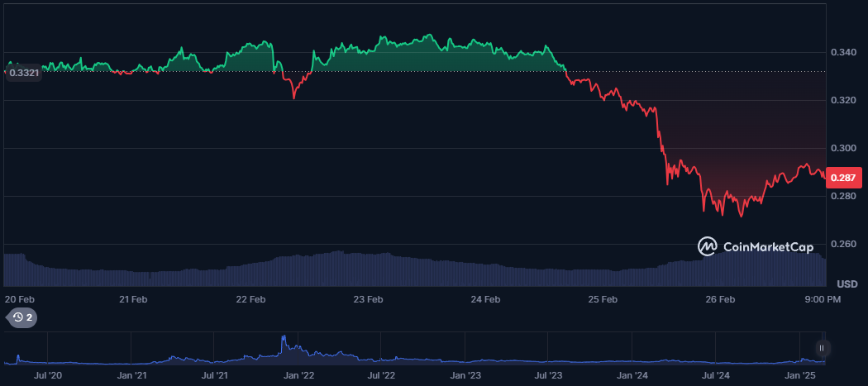Click the 0.300 y-axis label
Screen dimensions: 868x386
point(846,149)
